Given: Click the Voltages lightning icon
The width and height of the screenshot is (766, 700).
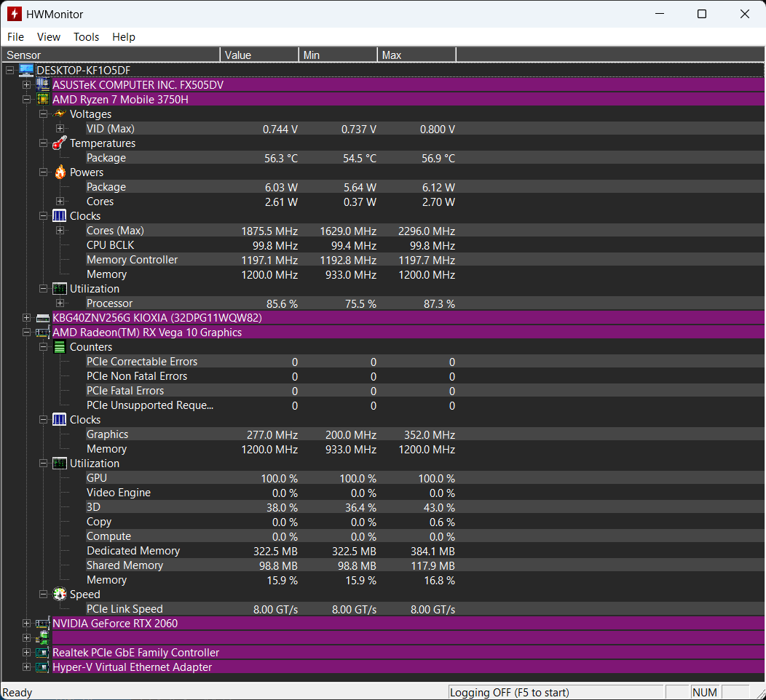Looking at the screenshot, I should coord(60,114).
